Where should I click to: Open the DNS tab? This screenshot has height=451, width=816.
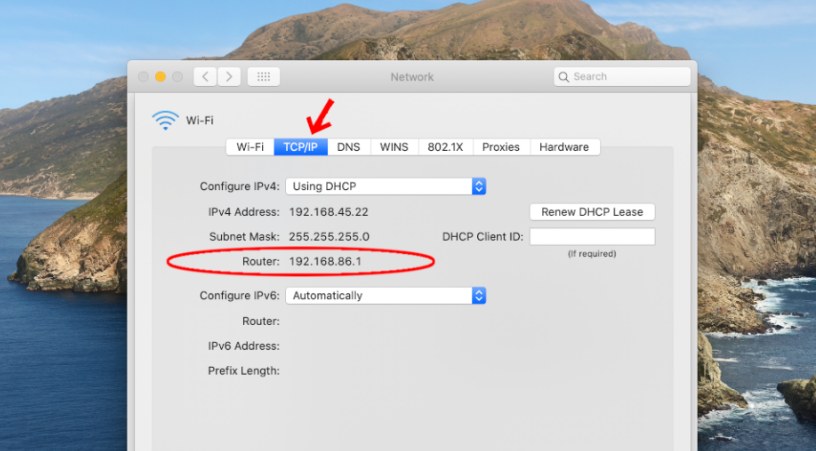[x=349, y=147]
